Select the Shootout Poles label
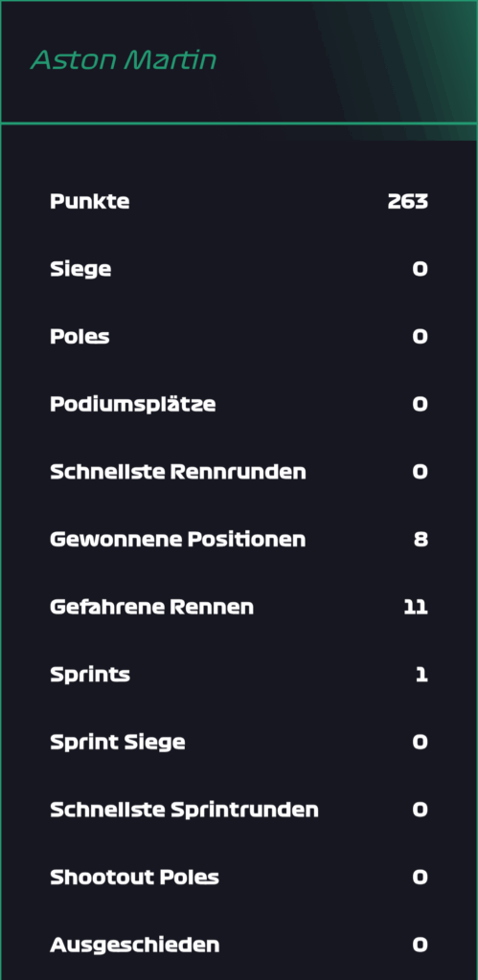Screen dimensions: 478x980 [134, 877]
